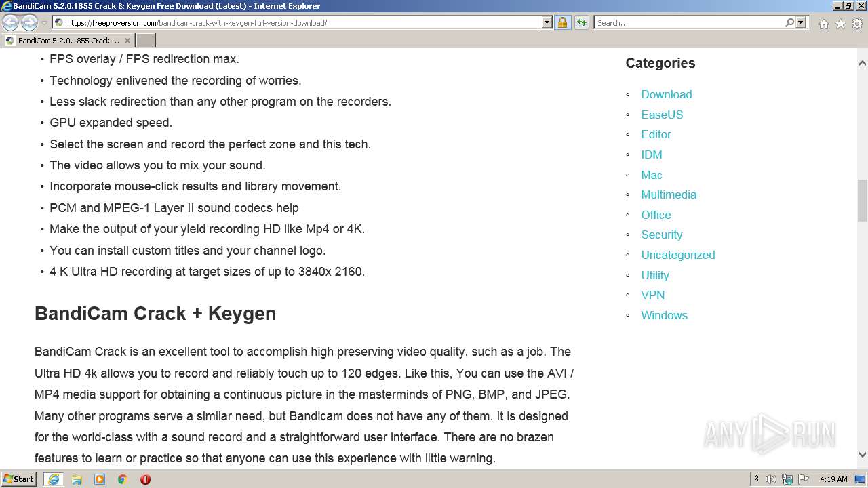Click the IE Search box

689,23
